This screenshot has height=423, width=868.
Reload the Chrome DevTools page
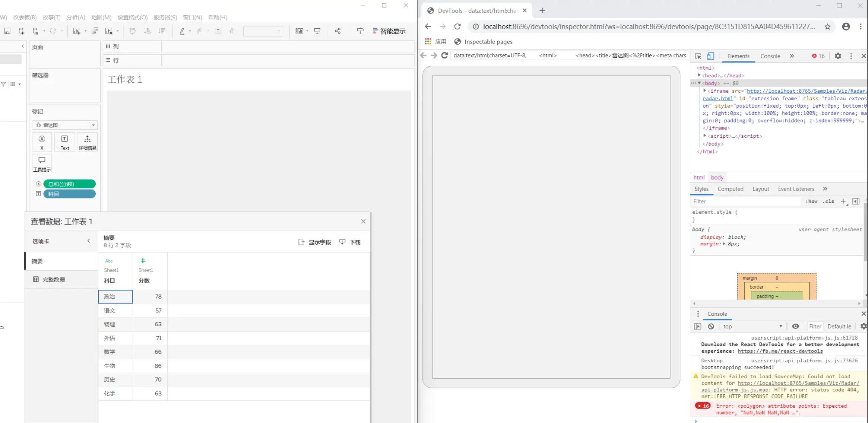457,26
